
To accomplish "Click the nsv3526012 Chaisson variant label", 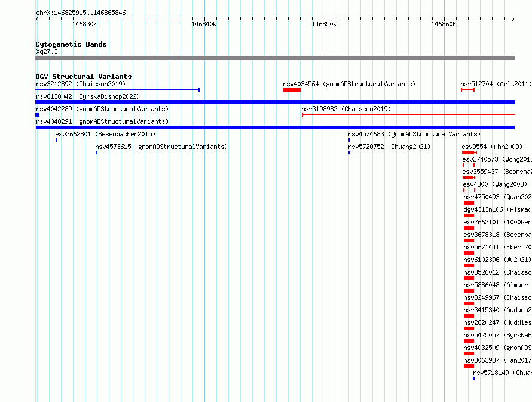I will (498, 272).
